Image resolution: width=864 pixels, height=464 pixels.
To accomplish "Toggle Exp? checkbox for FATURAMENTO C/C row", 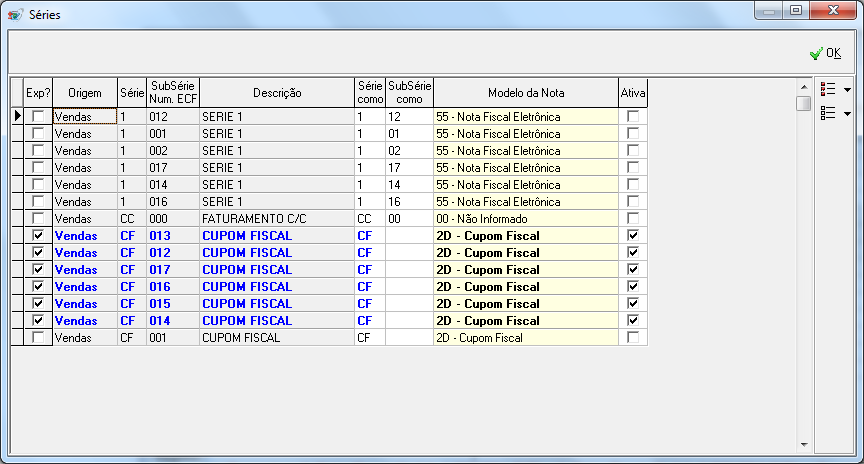I will 38,218.
